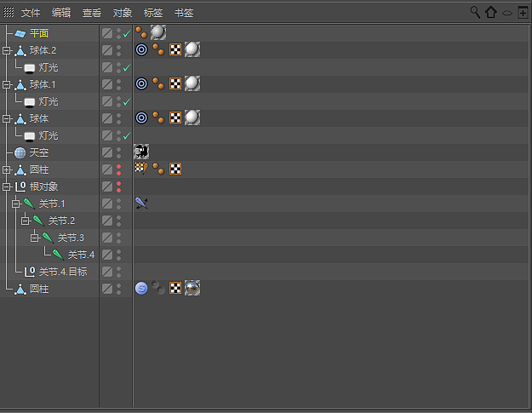Select the dynamics tag on 球体.1

click(x=158, y=83)
